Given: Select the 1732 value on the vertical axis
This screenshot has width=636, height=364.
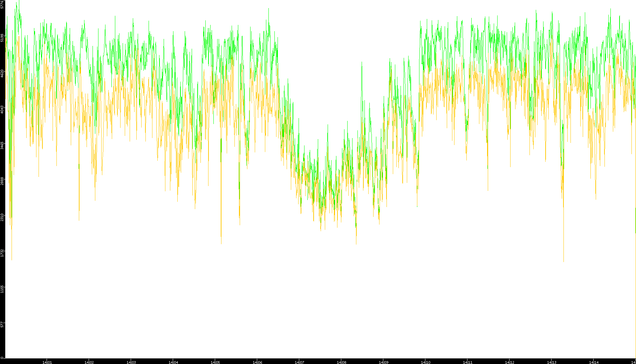Looking at the screenshot, I should 2,253.
